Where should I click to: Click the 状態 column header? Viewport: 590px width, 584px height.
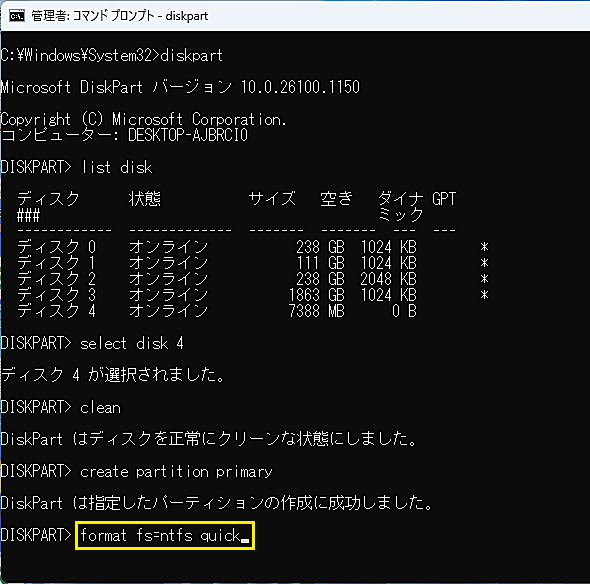[x=145, y=199]
